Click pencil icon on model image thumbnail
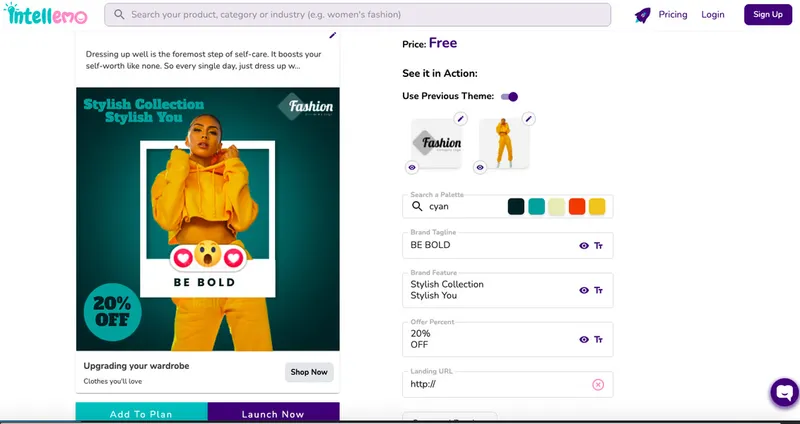This screenshot has width=800, height=424. point(528,119)
